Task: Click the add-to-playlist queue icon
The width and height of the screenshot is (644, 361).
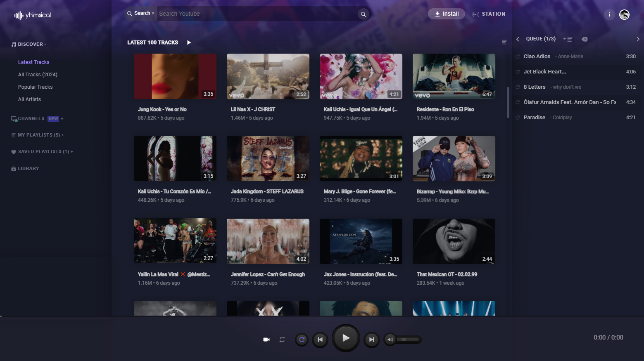Action: [568, 39]
